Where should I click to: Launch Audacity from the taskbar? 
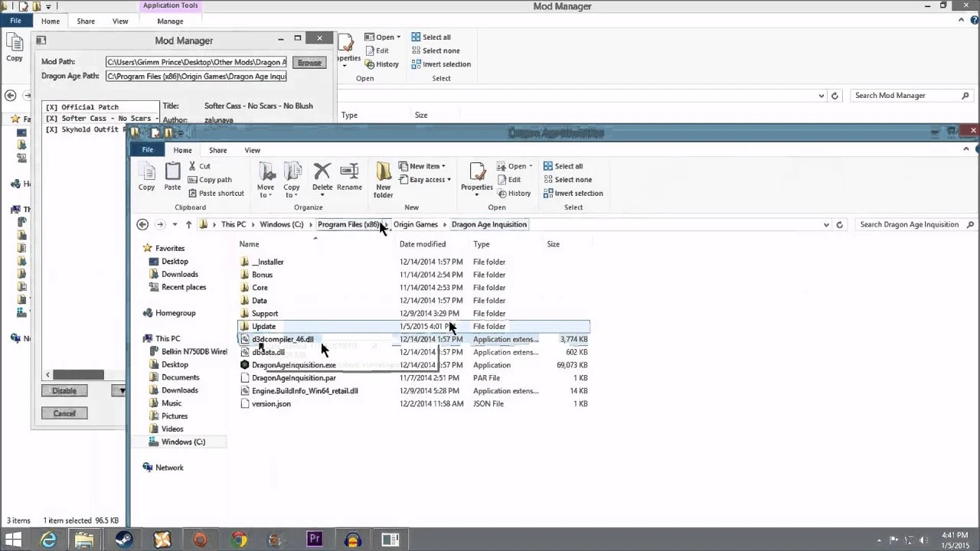[352, 540]
